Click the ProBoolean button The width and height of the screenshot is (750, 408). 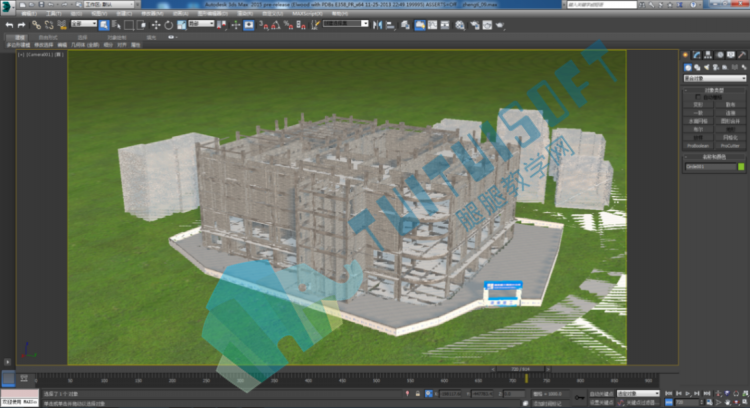tap(698, 146)
